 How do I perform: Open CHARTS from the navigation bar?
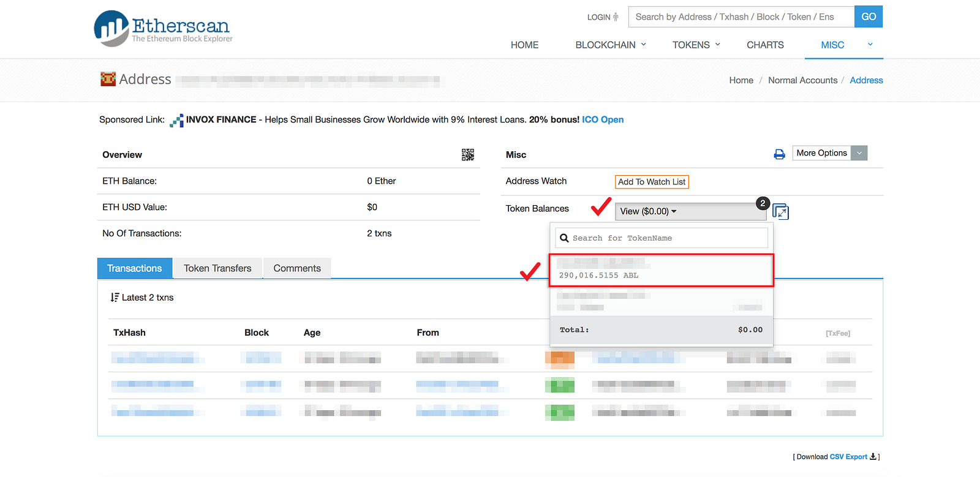(765, 45)
